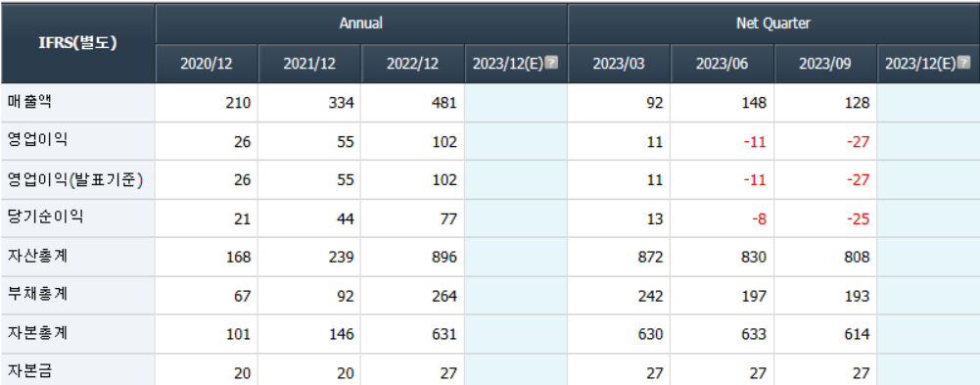Click 당기순이익 value 13 for 2023/03

(x=655, y=218)
